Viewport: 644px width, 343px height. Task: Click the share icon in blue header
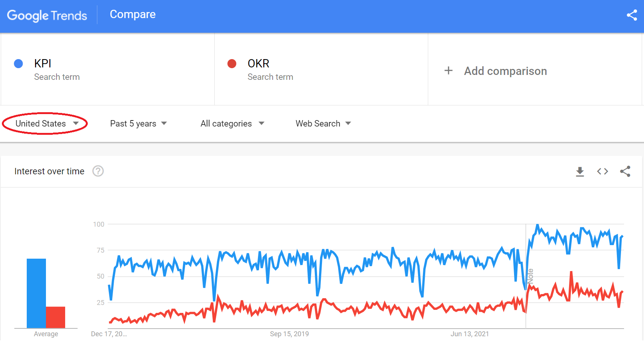(x=632, y=15)
